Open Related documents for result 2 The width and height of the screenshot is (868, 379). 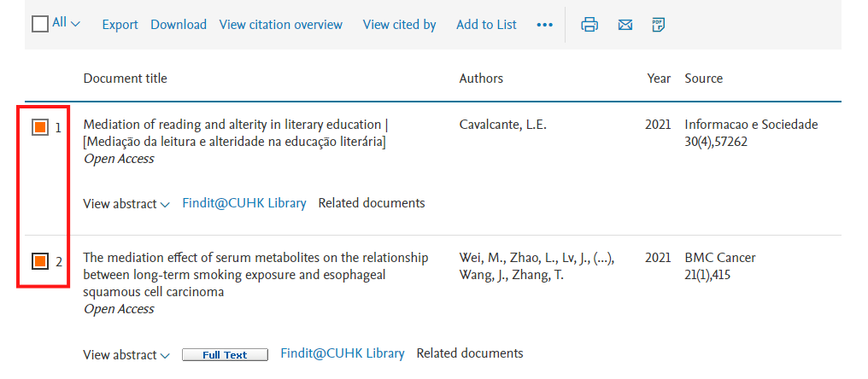point(470,353)
